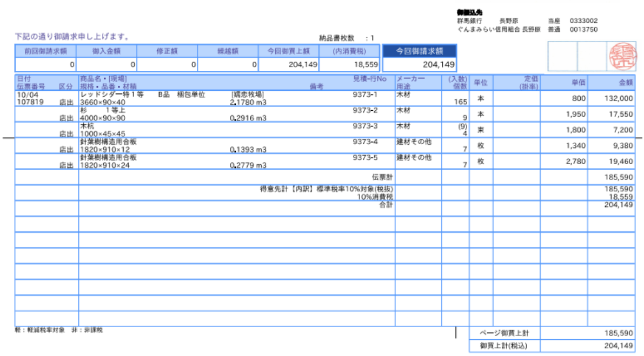Select the dark blue 今回御請求額 header
Viewport: 644px width, 356px height.
[420, 51]
